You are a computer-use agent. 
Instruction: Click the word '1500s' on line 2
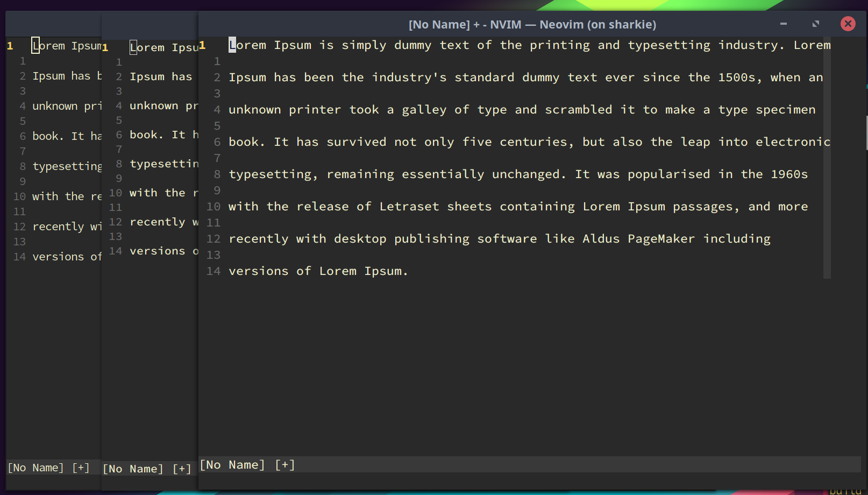click(738, 77)
